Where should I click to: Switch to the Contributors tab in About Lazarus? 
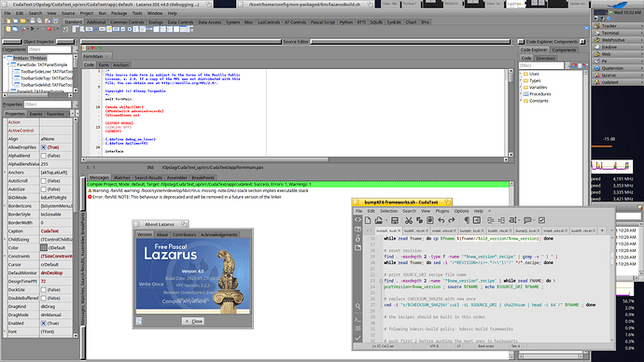coord(184,235)
